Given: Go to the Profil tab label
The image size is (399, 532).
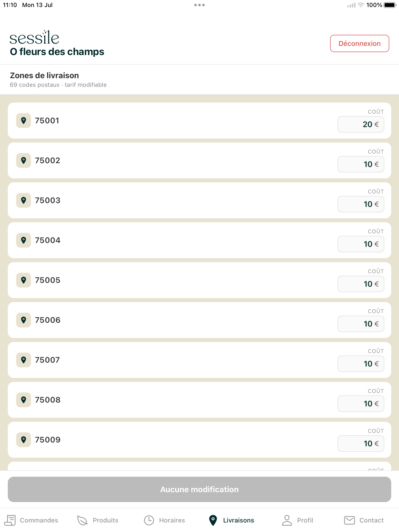Looking at the screenshot, I should click(x=305, y=520).
